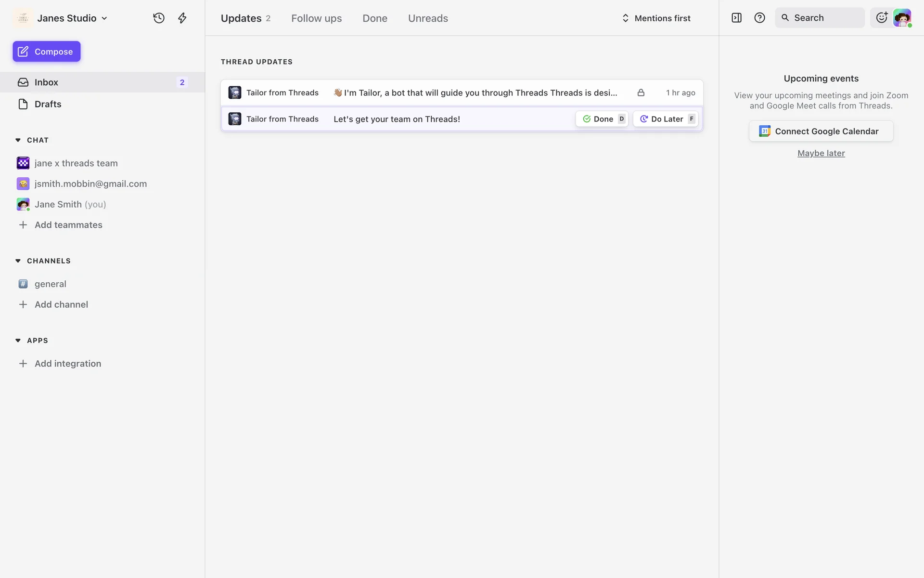The image size is (924, 578).
Task: Collapse the CHANNELS section
Action: [18, 261]
